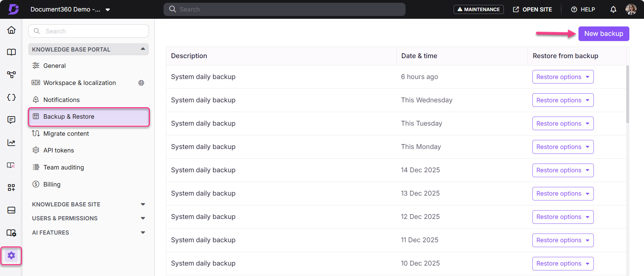Click the General sliders icon

36,65
